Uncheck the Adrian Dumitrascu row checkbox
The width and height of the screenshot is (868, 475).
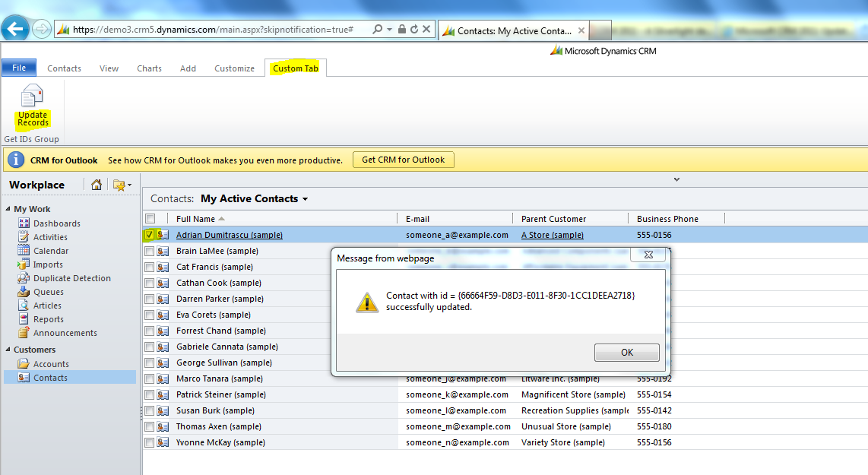(150, 235)
